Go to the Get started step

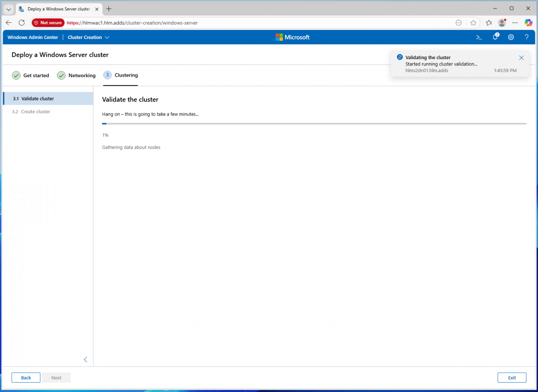pyautogui.click(x=30, y=75)
